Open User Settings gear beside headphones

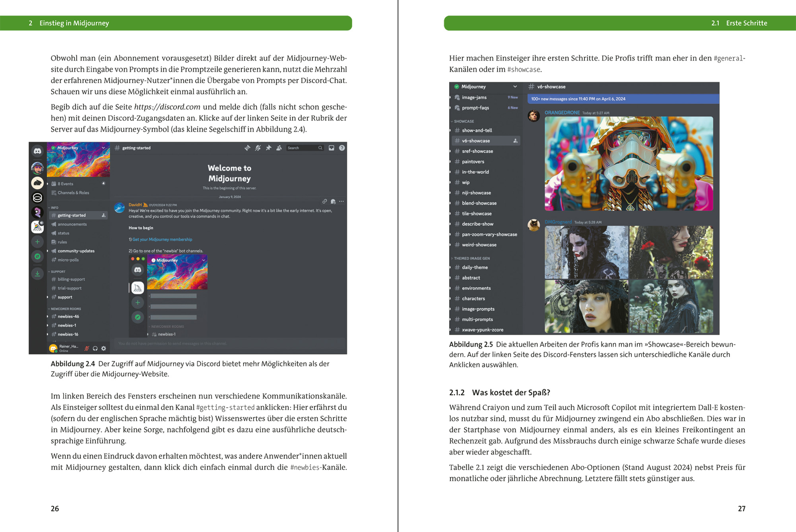103,348
